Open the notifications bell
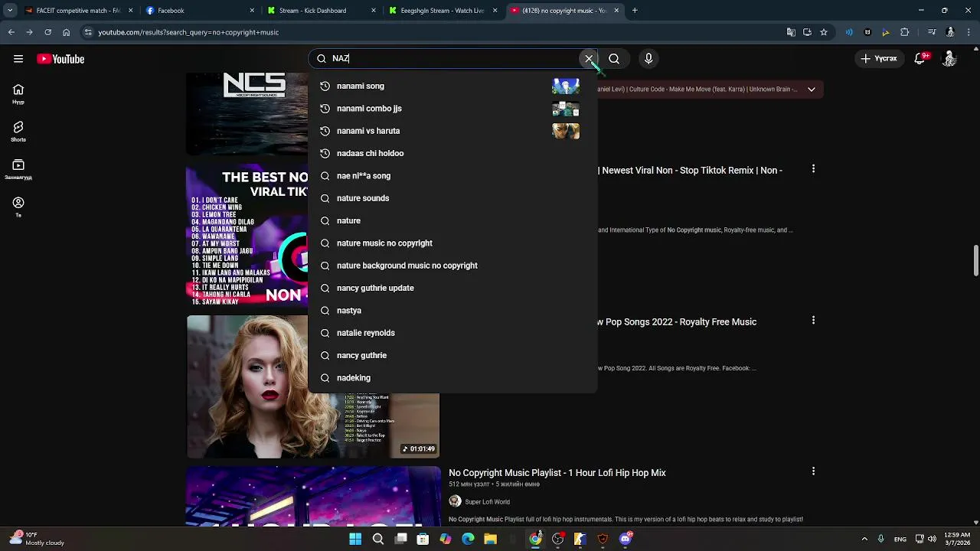 coord(921,59)
